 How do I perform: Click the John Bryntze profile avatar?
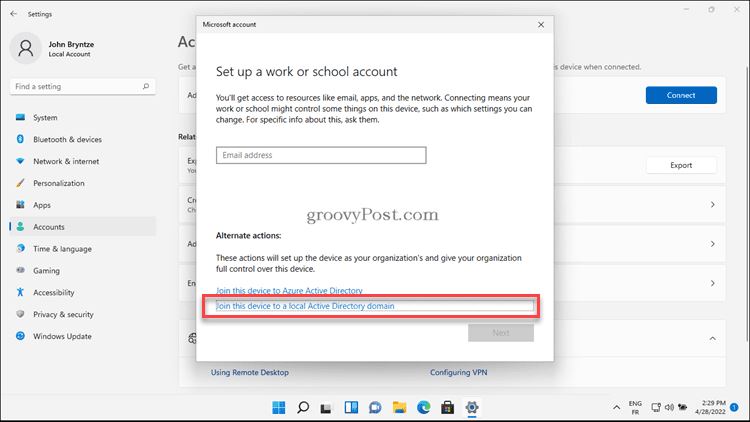point(25,48)
